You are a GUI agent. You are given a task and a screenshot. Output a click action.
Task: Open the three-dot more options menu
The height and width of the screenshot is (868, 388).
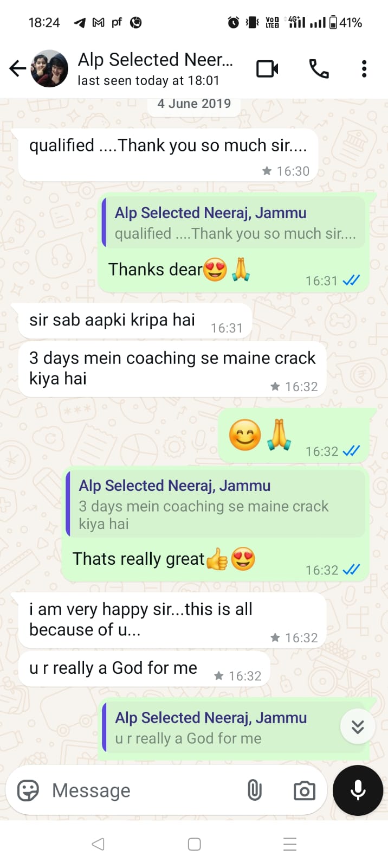pyautogui.click(x=364, y=69)
